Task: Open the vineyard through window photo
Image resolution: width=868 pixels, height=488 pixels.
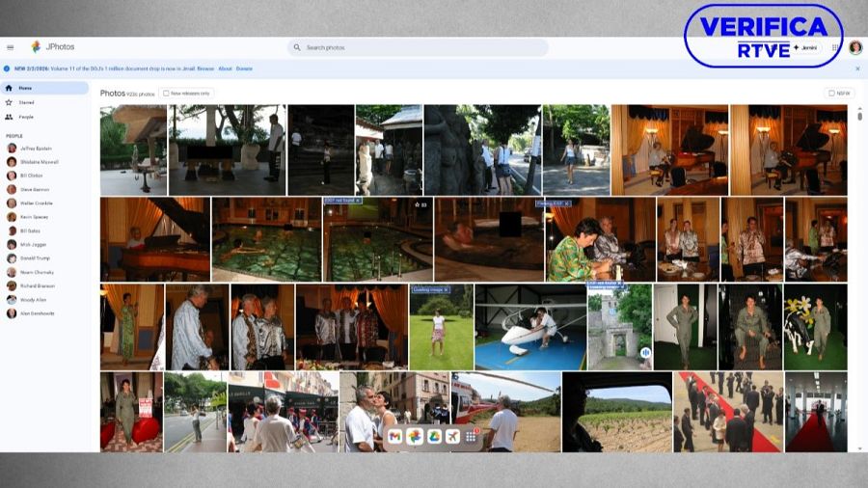Action: [616, 412]
